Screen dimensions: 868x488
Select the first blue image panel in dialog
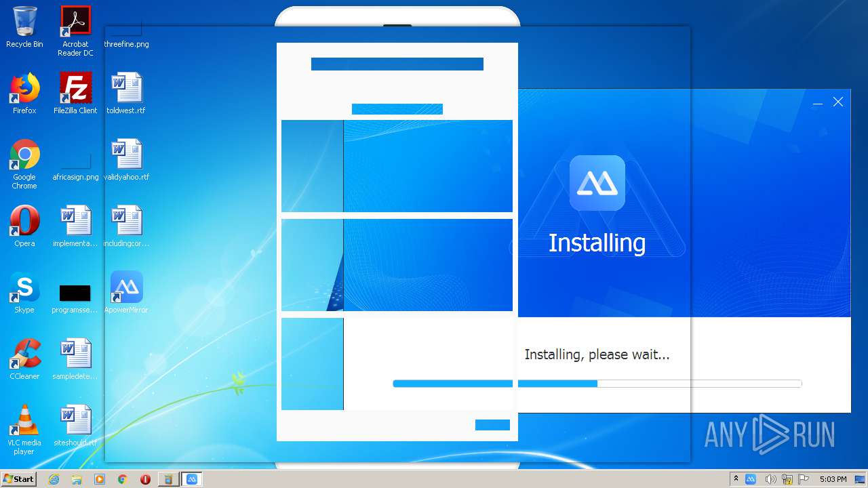(397, 166)
